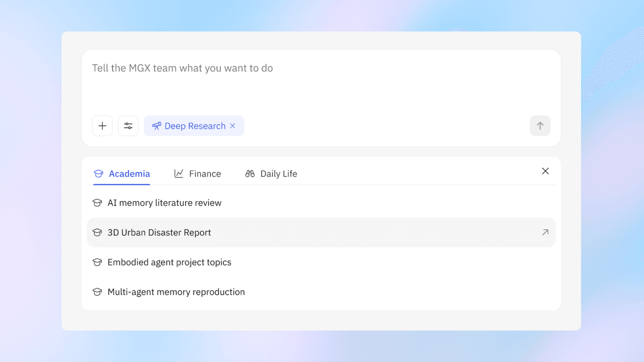Viewport: 644px width, 362px height.
Task: Switch to the Finance tab
Action: tap(197, 174)
